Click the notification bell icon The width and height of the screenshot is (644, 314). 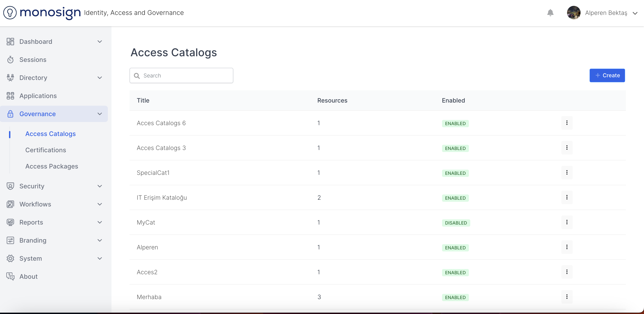click(x=550, y=12)
